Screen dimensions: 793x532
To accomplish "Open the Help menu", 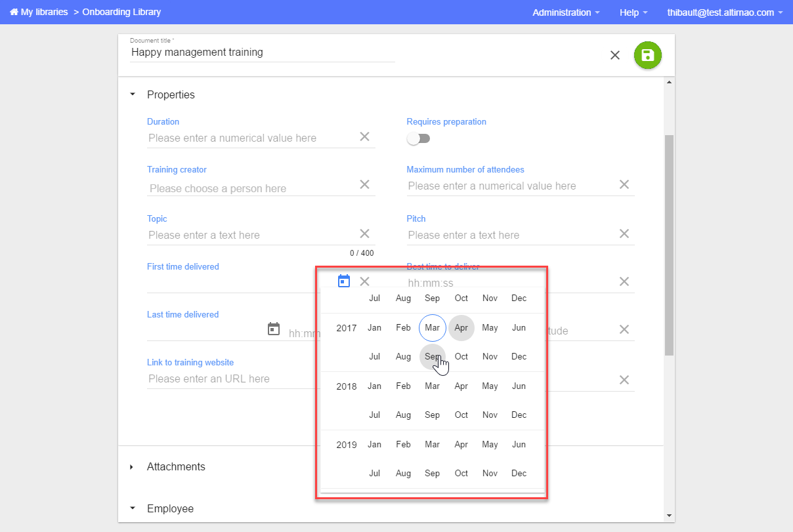I will (633, 12).
